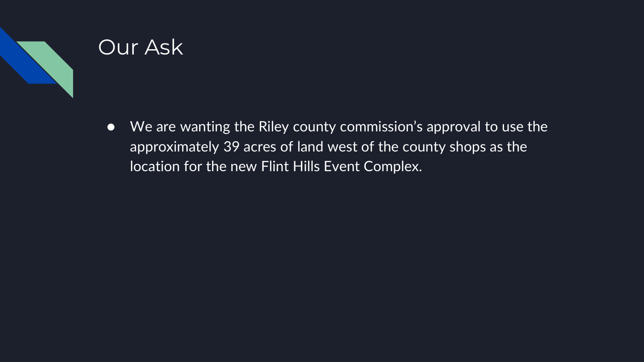Screen dimensions: 644x362
Task: Click the "Our Ask" slide title
Action: coord(140,47)
